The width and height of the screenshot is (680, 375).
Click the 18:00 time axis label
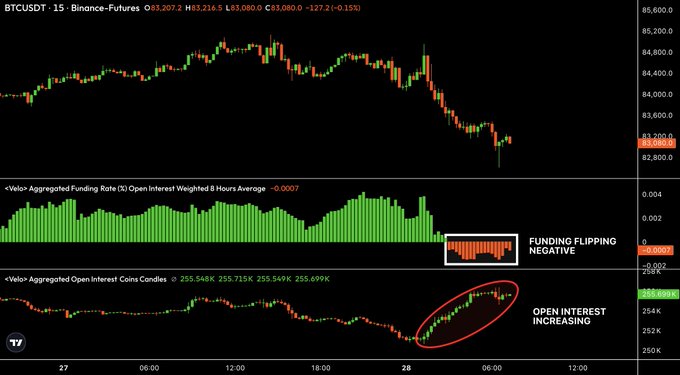(x=320, y=368)
